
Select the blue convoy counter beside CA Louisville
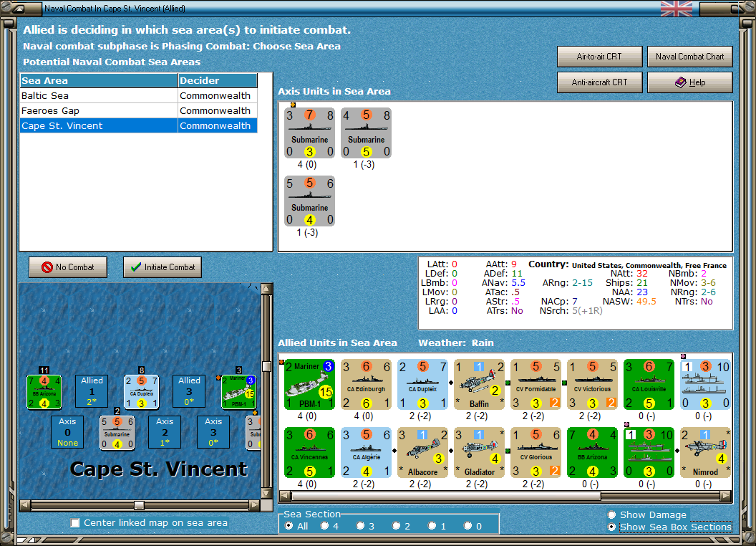pyautogui.click(x=706, y=385)
